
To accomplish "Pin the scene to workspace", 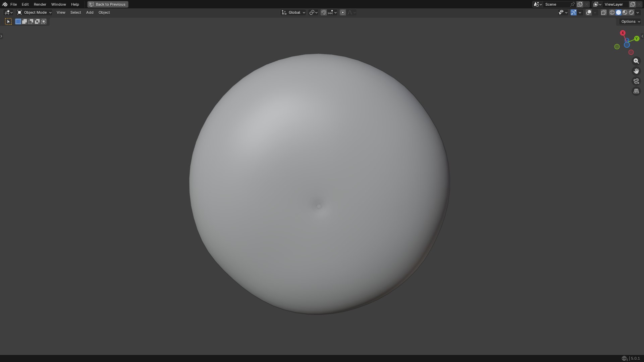I will pyautogui.click(x=573, y=4).
